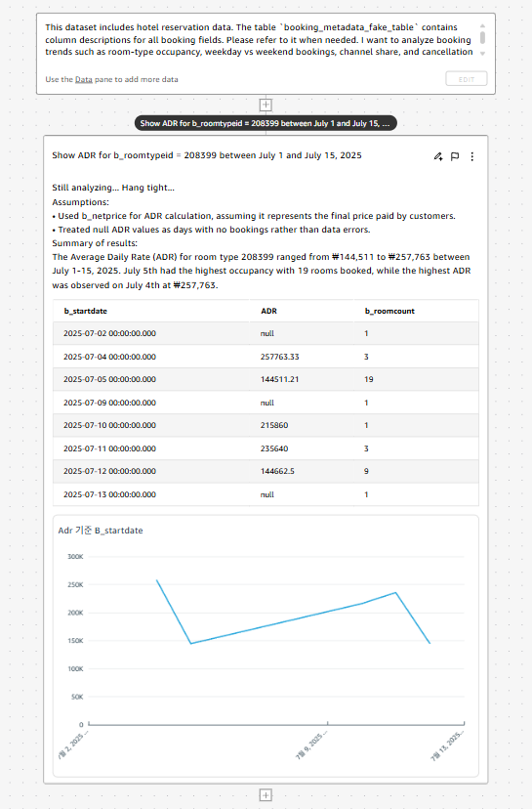Click the roomcount value 9

pos(366,471)
